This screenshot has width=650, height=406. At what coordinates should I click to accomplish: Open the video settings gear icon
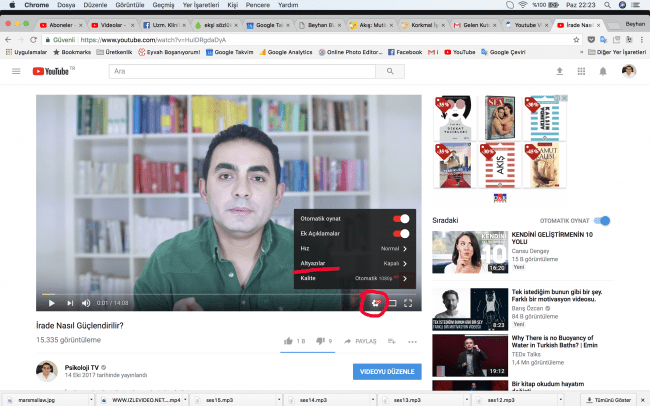(x=375, y=302)
